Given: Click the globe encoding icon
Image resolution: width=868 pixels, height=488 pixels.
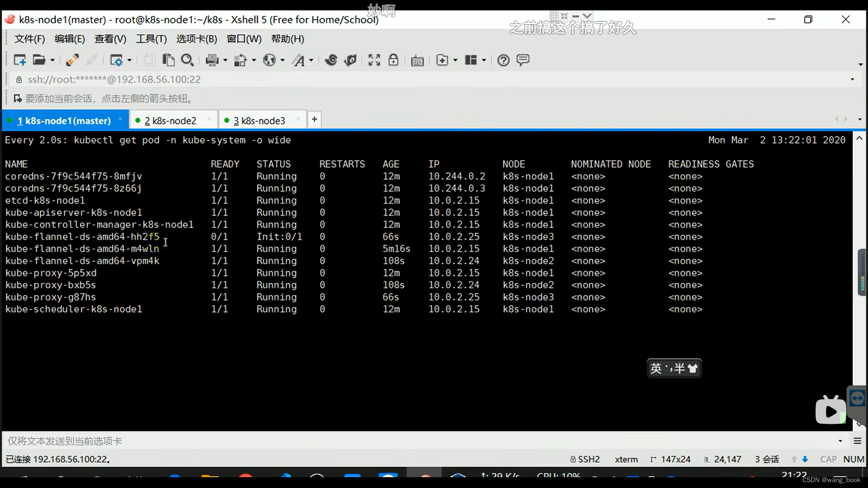Looking at the screenshot, I should click(x=269, y=60).
